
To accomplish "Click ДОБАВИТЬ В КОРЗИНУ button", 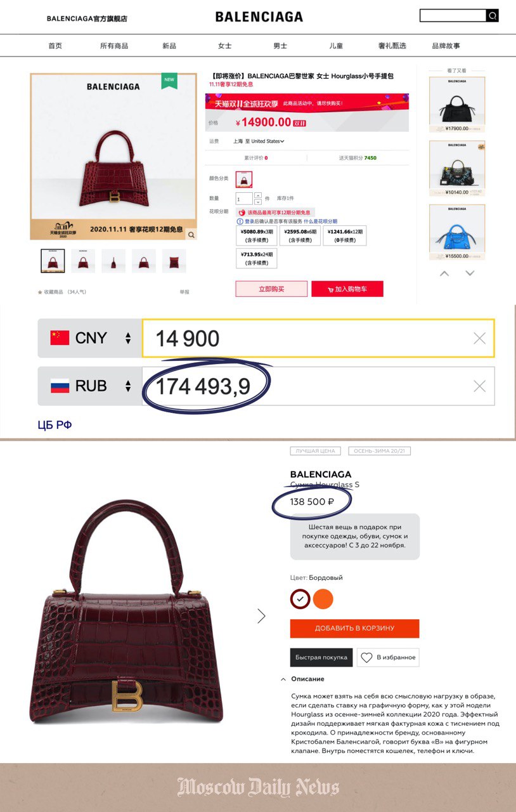I will 354,628.
